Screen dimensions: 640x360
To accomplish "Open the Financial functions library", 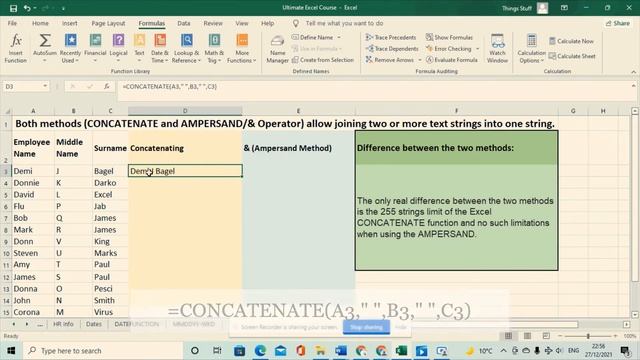I will [95, 49].
